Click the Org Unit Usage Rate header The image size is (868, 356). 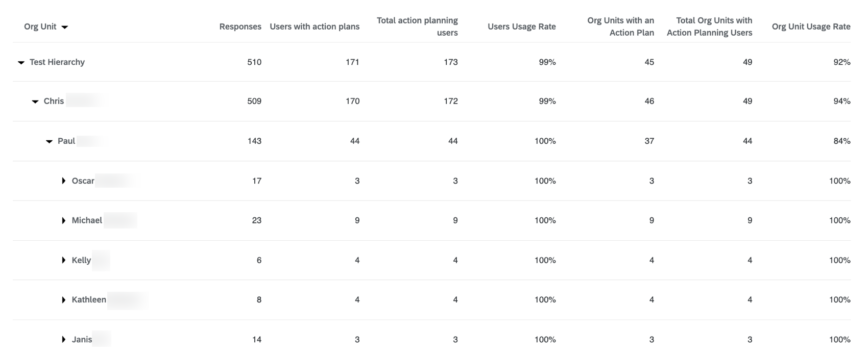tap(811, 27)
